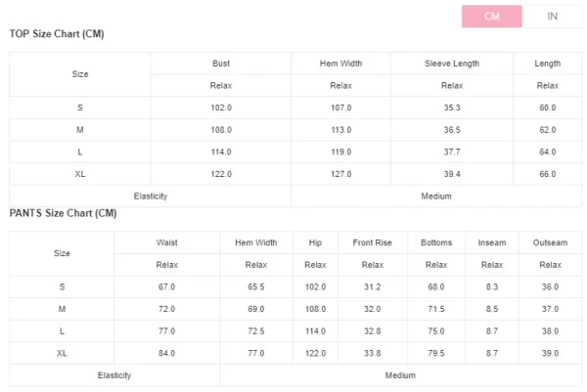
Task: Click the Waist column header
Action: (x=166, y=242)
